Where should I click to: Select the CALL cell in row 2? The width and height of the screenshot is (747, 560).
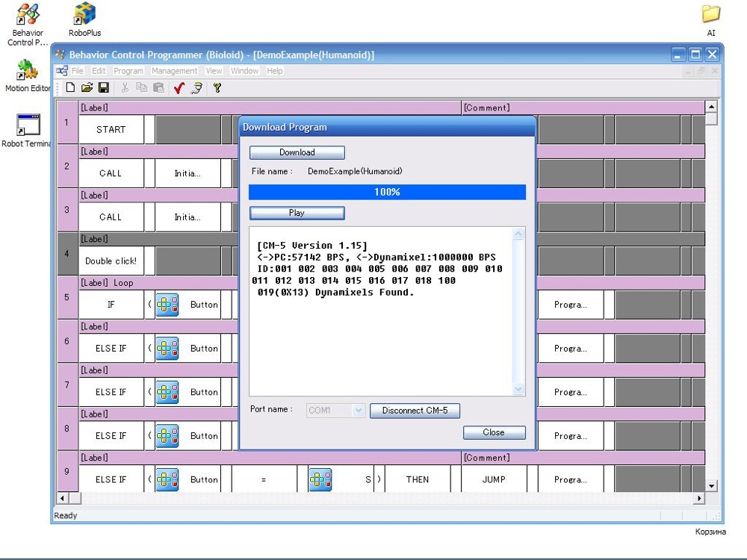click(x=111, y=173)
